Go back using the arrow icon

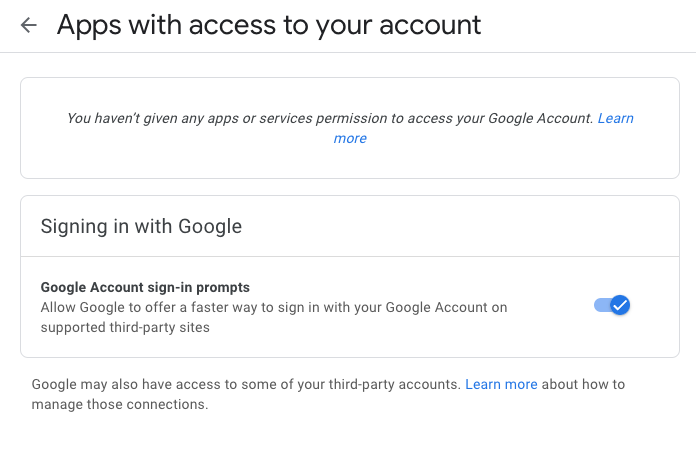(x=29, y=26)
